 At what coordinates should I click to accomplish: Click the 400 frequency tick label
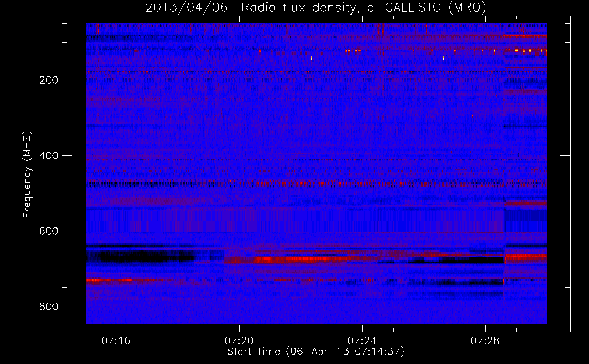[49, 156]
